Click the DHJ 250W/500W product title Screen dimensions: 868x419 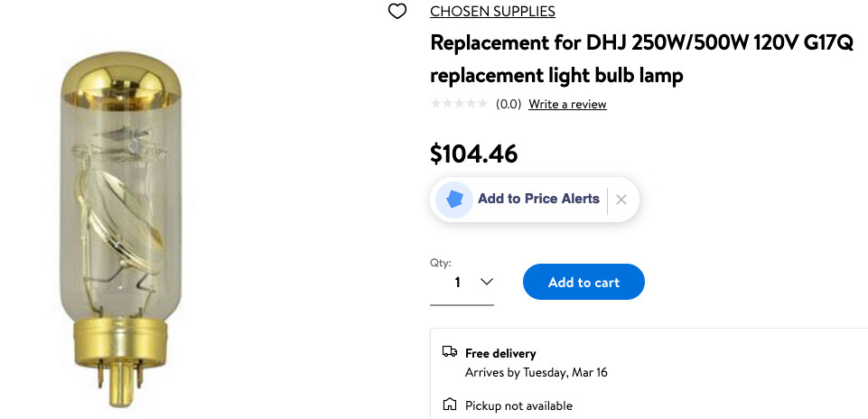(x=641, y=59)
